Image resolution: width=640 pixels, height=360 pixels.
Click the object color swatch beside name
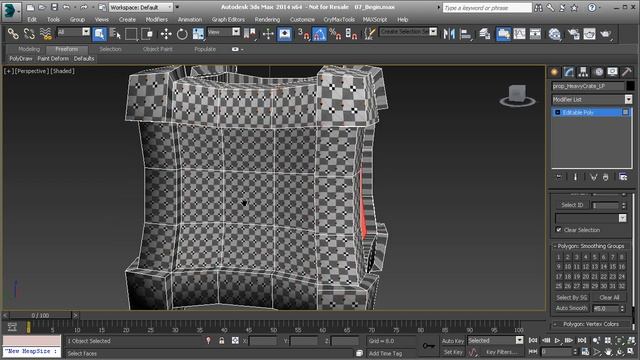click(x=630, y=86)
